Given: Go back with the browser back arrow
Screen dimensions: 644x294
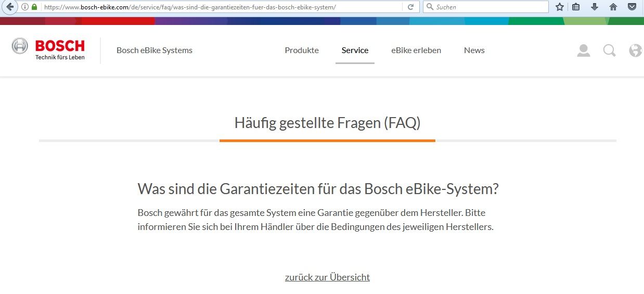Looking at the screenshot, I should [9, 7].
